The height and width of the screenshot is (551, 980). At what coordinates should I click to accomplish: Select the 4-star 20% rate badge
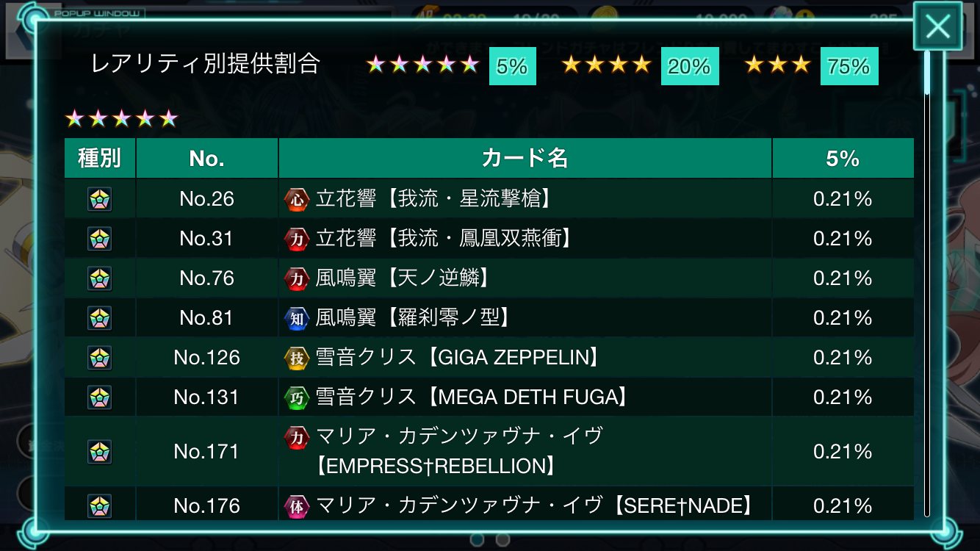(689, 66)
